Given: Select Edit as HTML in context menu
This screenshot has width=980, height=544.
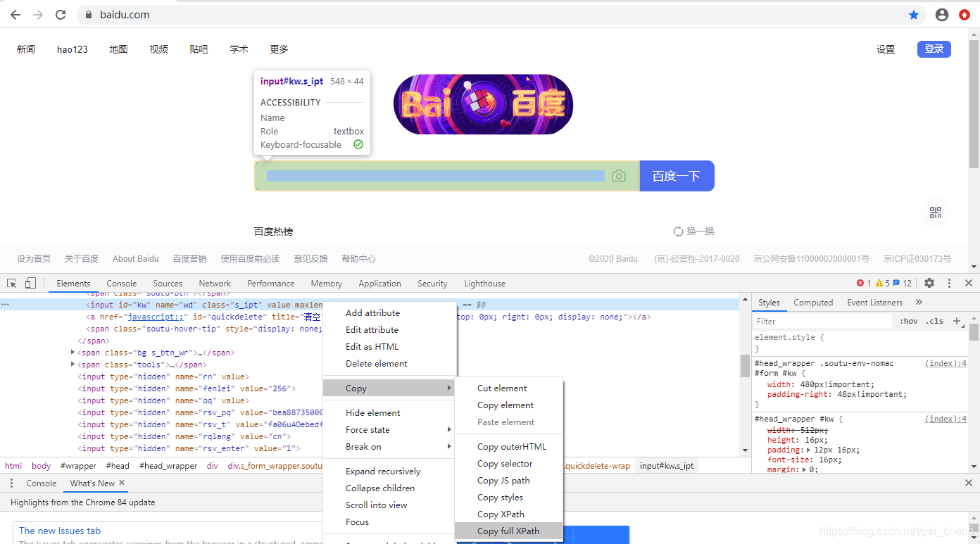Looking at the screenshot, I should pyautogui.click(x=389, y=347).
